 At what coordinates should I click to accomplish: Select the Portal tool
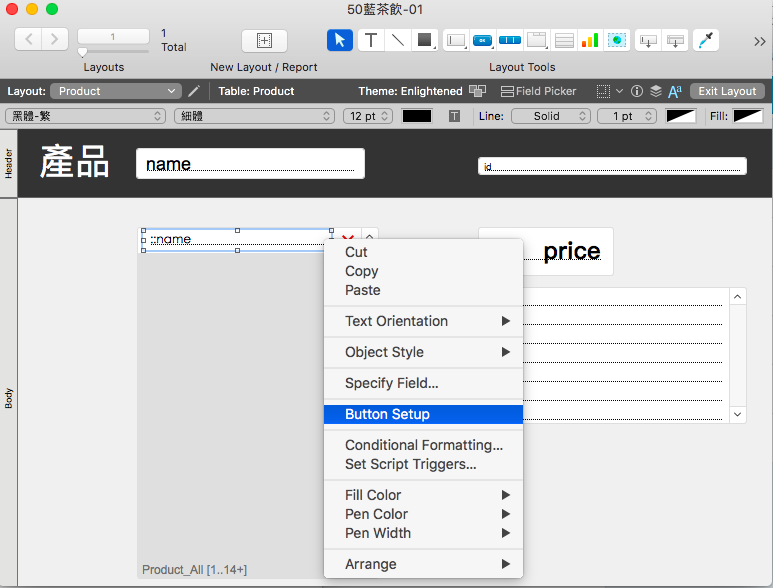coord(563,40)
